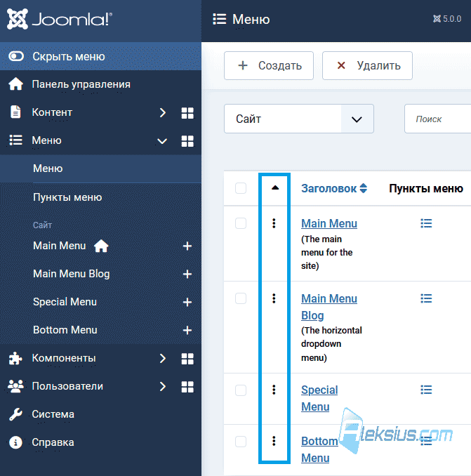Click the Меню dashboard grid icon
Screen dimensions: 471x476
(x=187, y=141)
